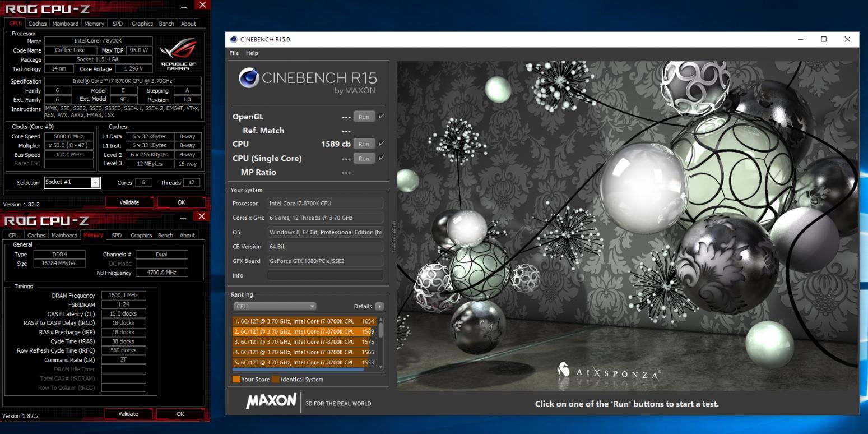Select ranking row 1 with score 1654

pos(305,321)
